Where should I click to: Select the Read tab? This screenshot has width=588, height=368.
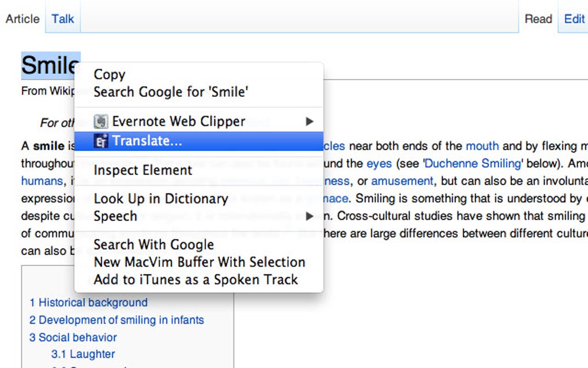click(538, 18)
